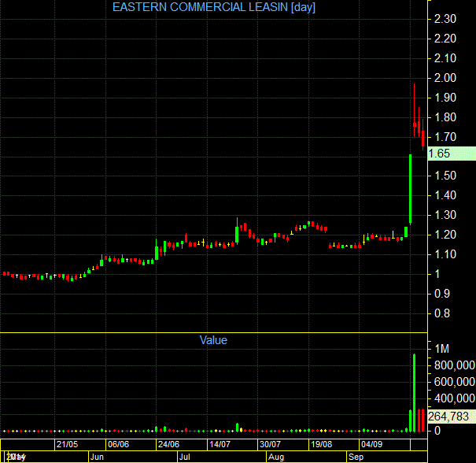Click the tall green breakout candlestick
The width and height of the screenshot is (476, 463).
point(411,190)
